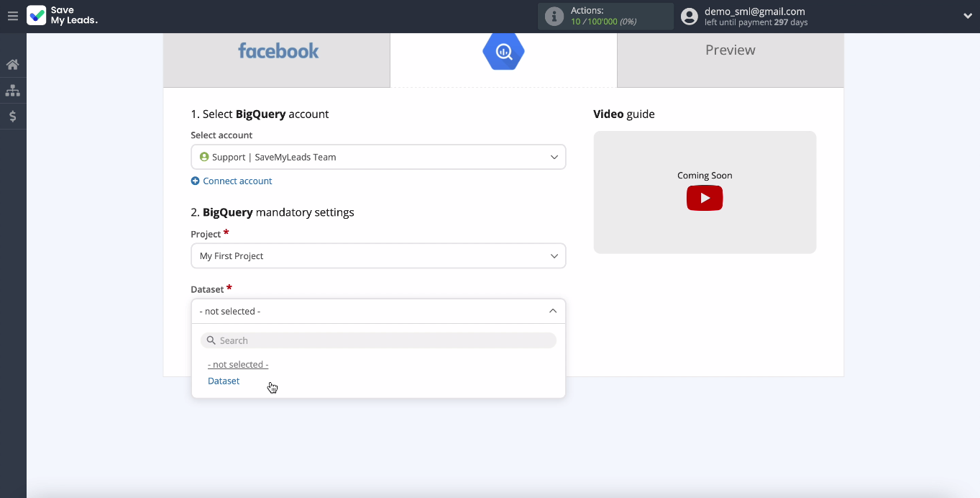The image size is (980, 498).
Task: Click the Connect account link
Action: pos(237,181)
